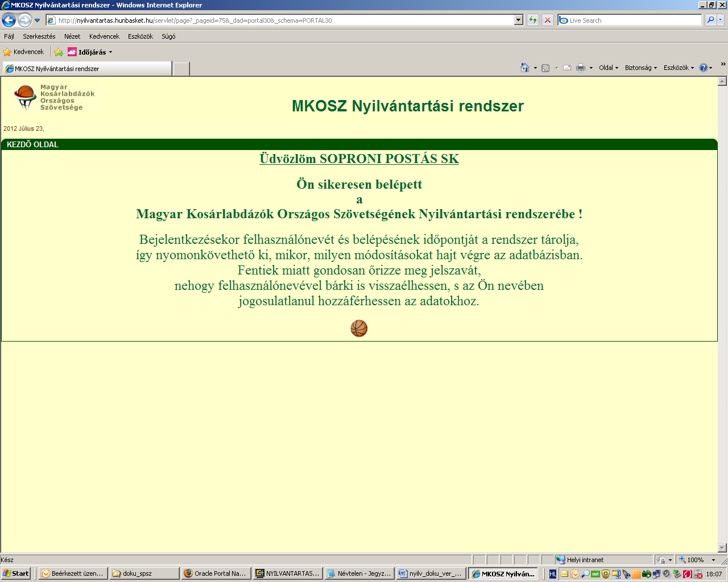Open the recent pages dropdown beside Forward
The image size is (728, 582).
38,20
